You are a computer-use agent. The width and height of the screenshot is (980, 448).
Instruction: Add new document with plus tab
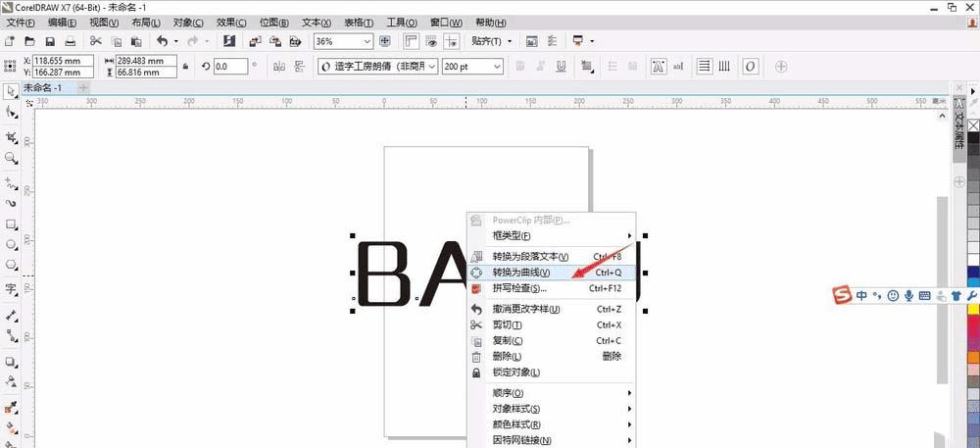pyautogui.click(x=83, y=88)
